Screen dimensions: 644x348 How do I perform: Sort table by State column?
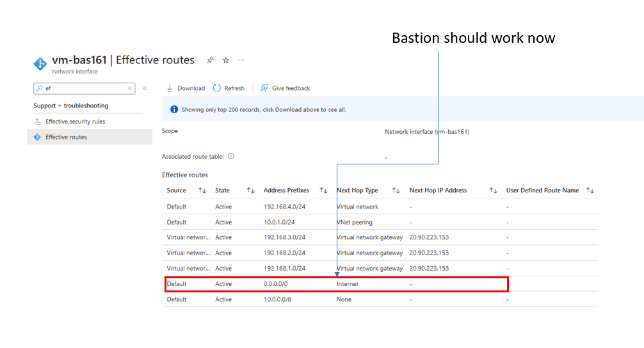coord(250,191)
